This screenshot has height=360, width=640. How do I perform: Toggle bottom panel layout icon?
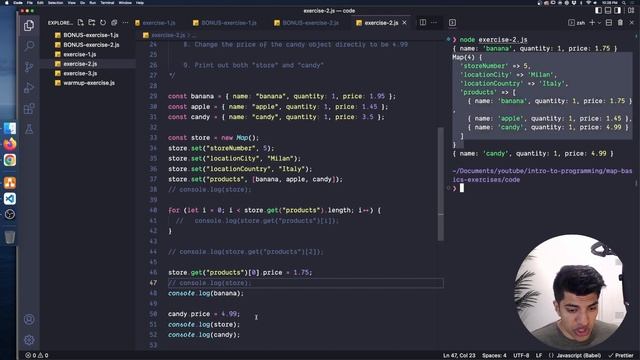(x=608, y=10)
